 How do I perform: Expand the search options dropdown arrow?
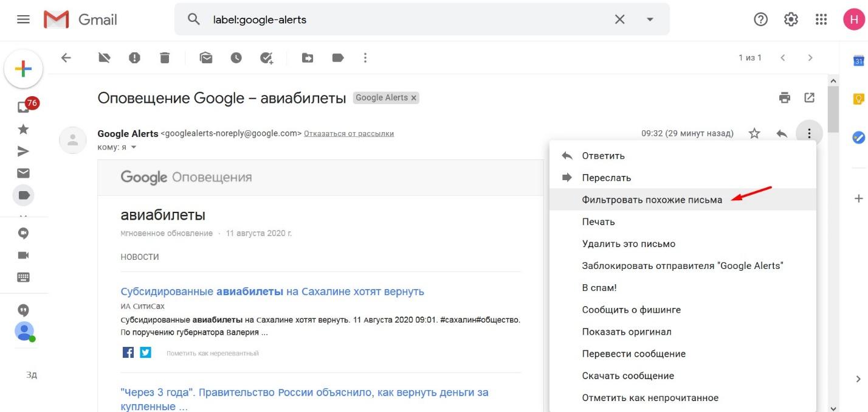pyautogui.click(x=650, y=19)
